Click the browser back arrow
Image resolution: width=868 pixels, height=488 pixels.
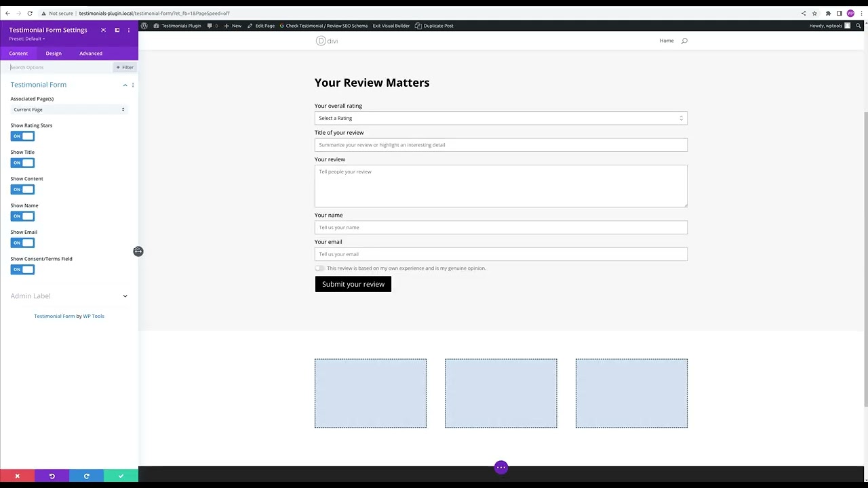7,13
